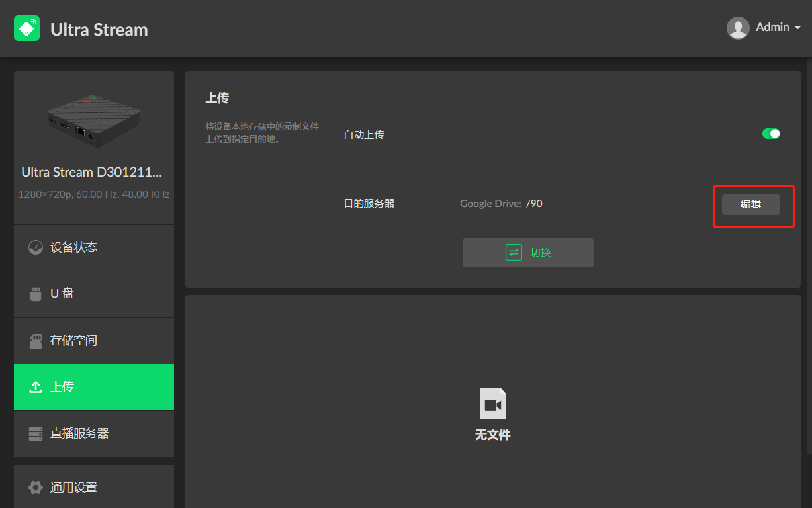Select 直播服务器 in the sidebar
The width and height of the screenshot is (812, 508).
pyautogui.click(x=79, y=434)
